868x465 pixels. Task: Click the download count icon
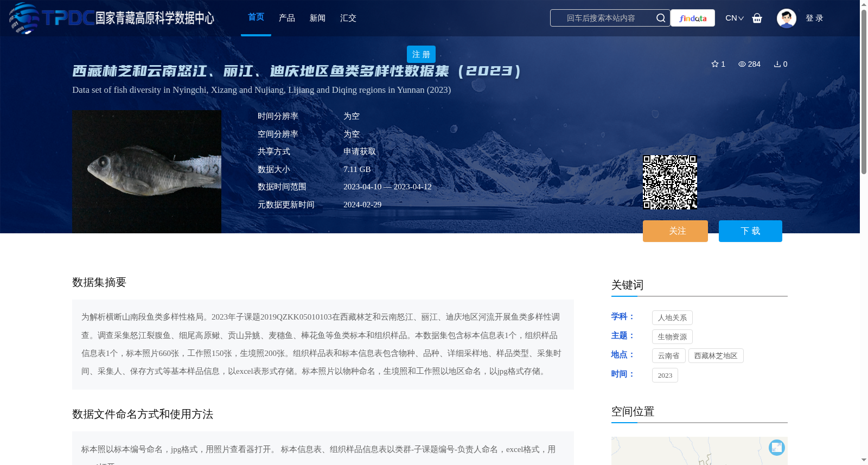pyautogui.click(x=777, y=64)
